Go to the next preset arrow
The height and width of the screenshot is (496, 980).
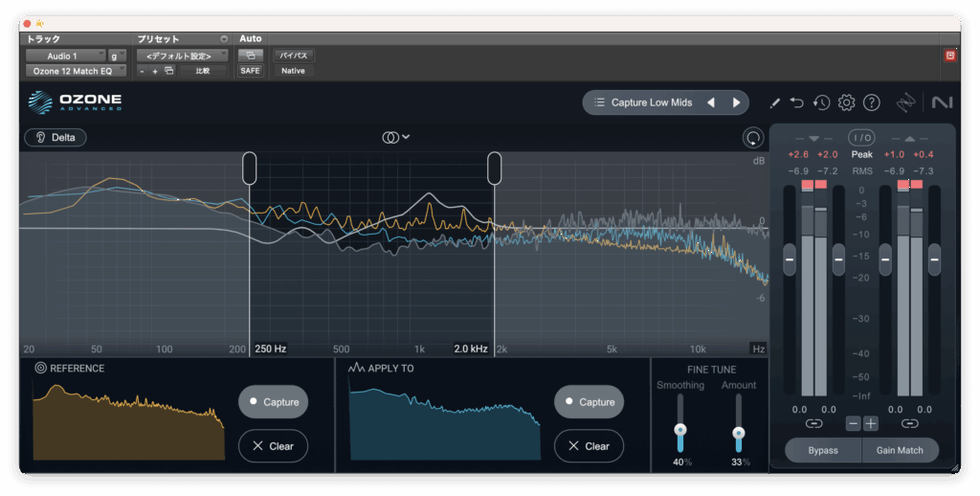(736, 102)
